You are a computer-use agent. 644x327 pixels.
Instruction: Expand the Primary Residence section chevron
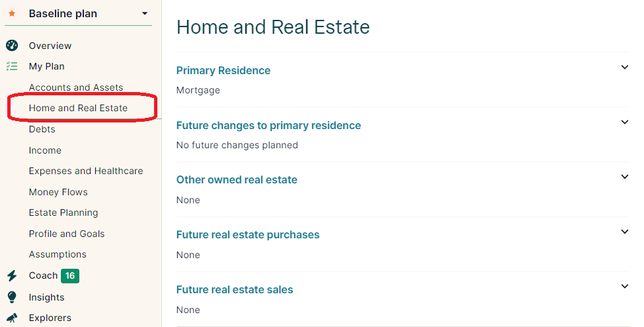coord(624,67)
